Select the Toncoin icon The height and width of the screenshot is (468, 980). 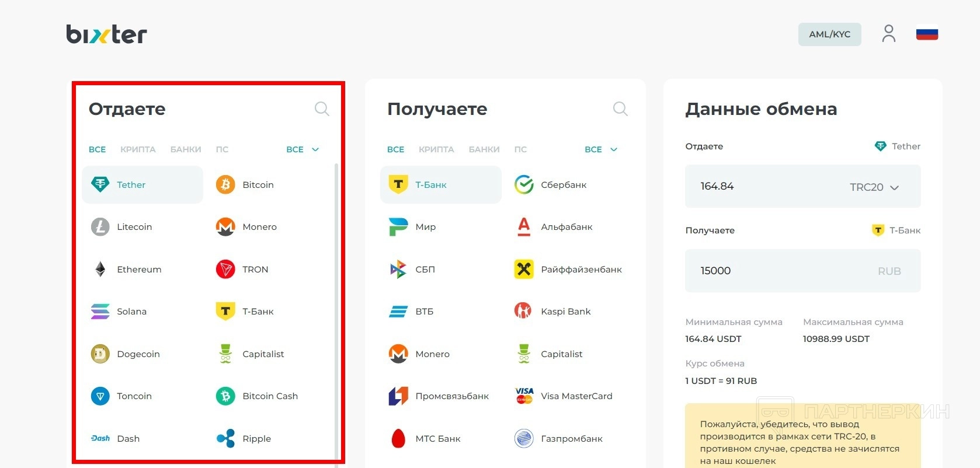pyautogui.click(x=100, y=396)
